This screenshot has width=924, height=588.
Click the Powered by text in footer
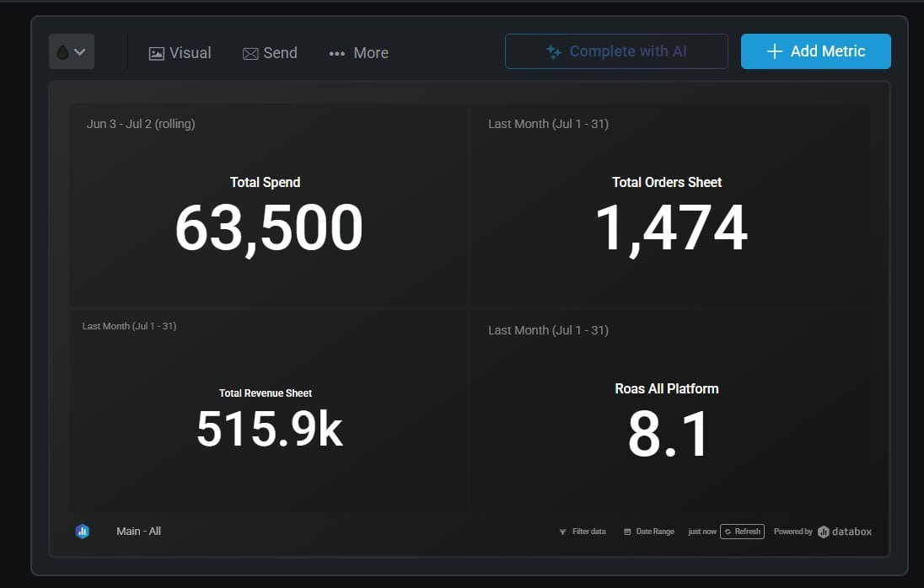792,532
